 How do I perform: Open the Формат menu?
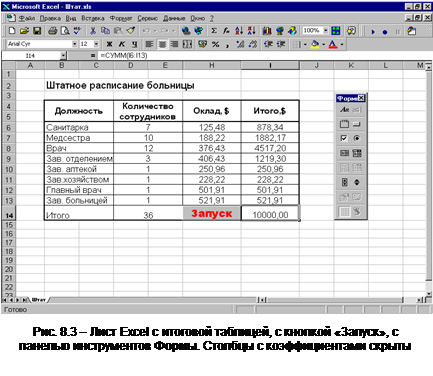[121, 18]
